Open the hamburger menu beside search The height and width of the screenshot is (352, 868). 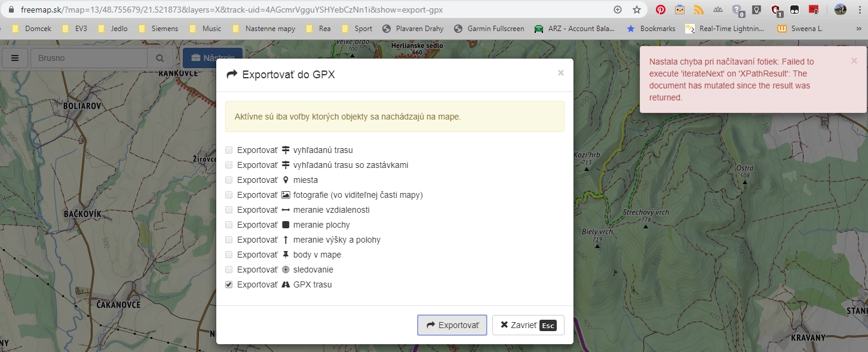[x=15, y=58]
